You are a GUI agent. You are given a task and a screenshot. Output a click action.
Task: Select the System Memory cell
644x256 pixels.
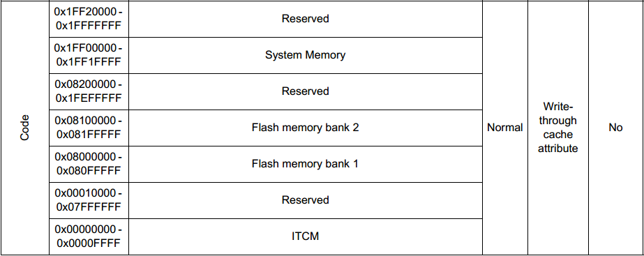click(x=305, y=55)
